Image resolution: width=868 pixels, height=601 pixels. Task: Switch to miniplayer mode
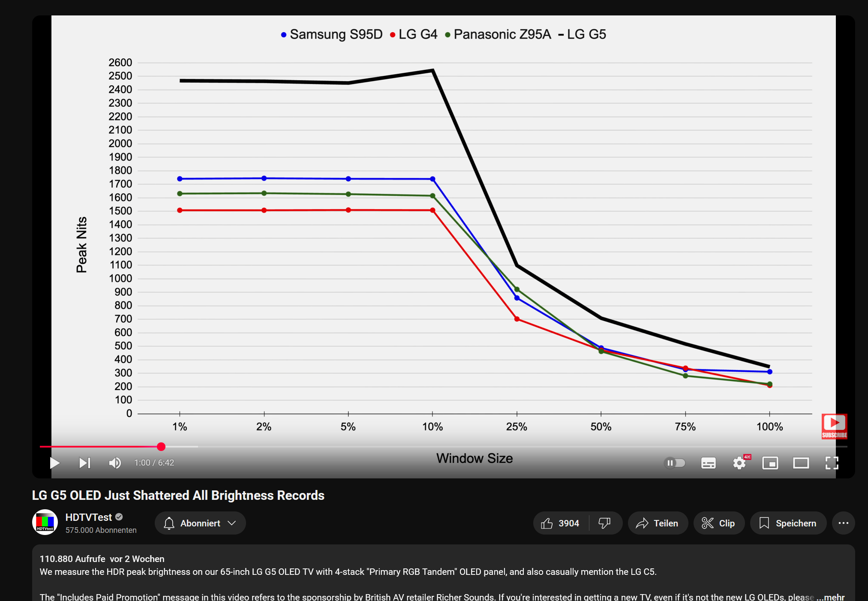point(770,463)
